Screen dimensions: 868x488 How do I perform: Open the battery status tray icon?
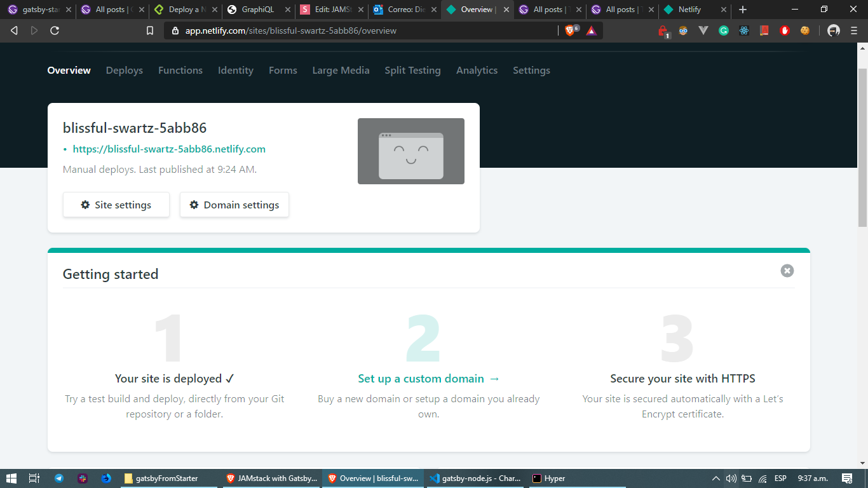(x=747, y=478)
